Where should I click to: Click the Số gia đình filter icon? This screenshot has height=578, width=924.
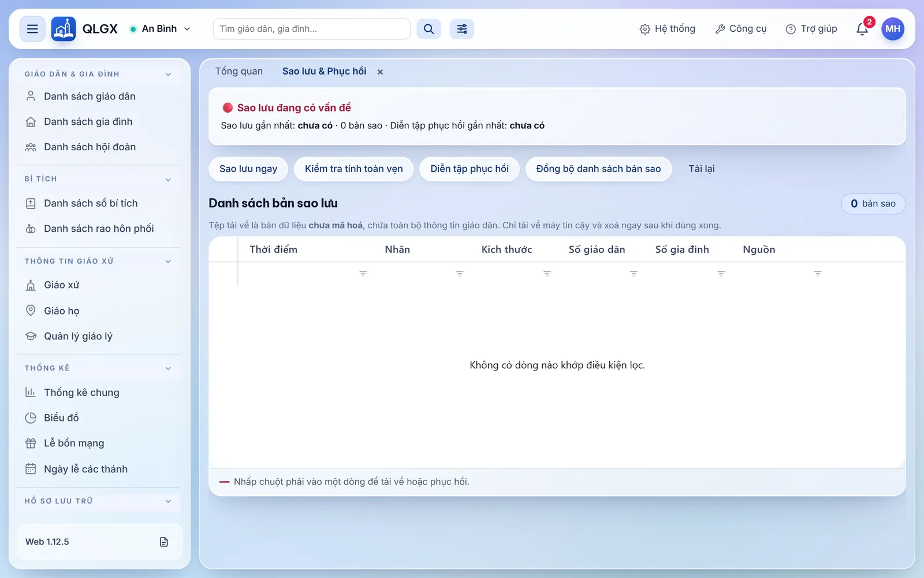point(721,273)
